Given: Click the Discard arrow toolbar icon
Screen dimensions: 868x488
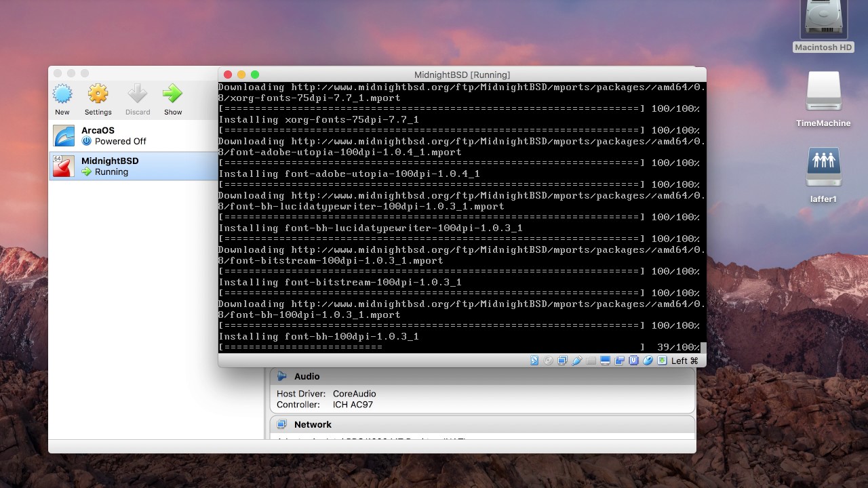Looking at the screenshot, I should [x=137, y=94].
